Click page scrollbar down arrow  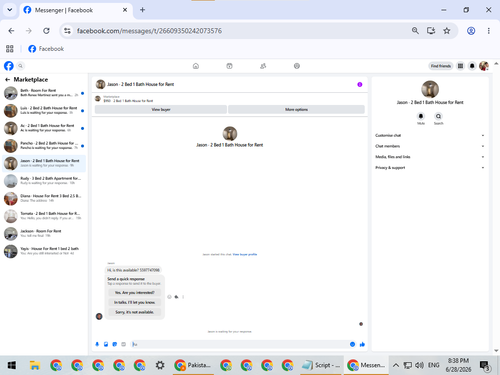[x=496, y=350]
